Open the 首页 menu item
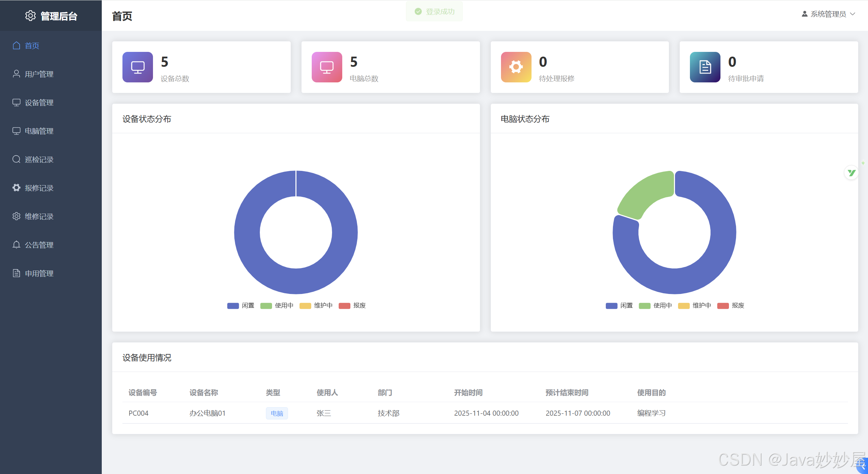The width and height of the screenshot is (868, 474). [x=51, y=45]
